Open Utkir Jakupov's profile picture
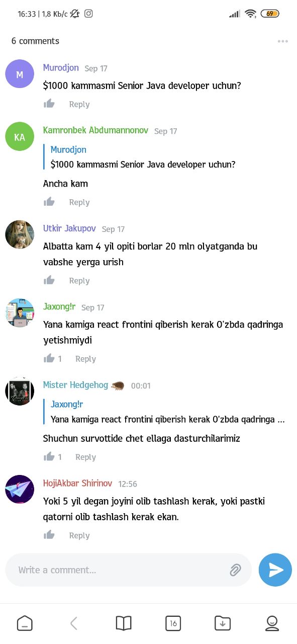 (20, 234)
